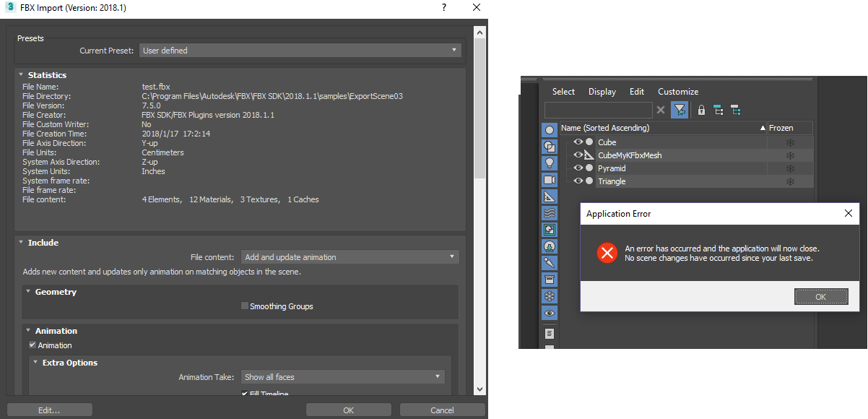This screenshot has height=419, width=868.
Task: Focus the Scene Explorer search field
Action: coord(598,110)
